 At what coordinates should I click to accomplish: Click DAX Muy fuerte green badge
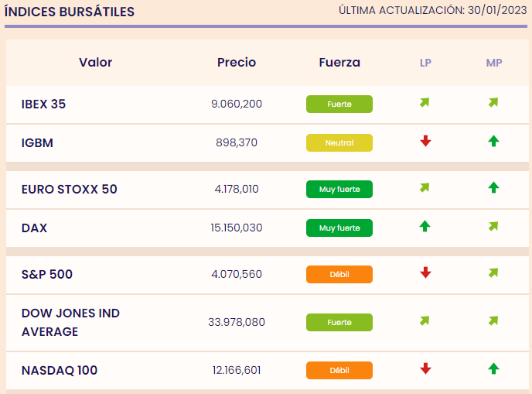[x=339, y=228]
